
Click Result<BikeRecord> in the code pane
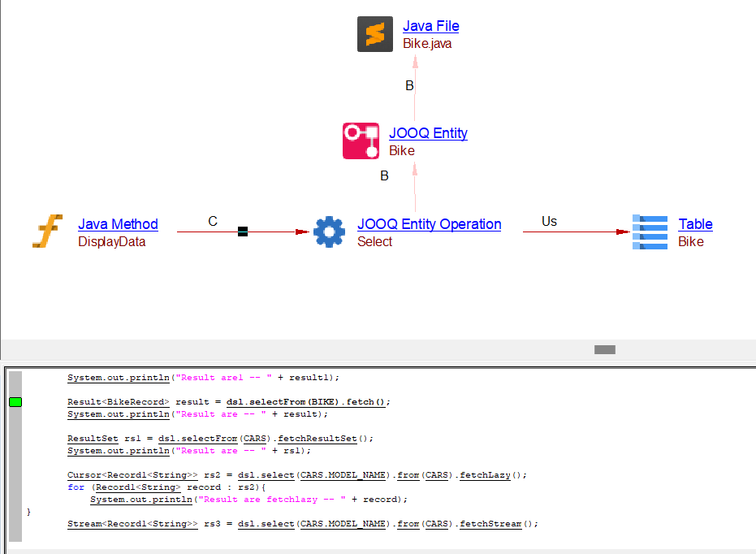(118, 402)
